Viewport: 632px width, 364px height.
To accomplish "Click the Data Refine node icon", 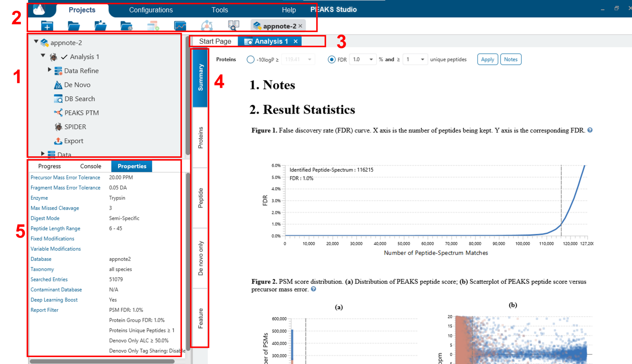I will (58, 71).
